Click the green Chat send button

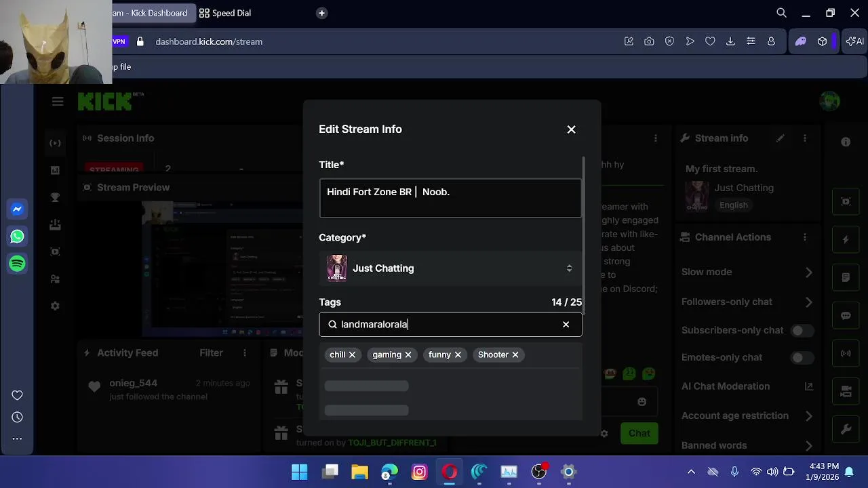[639, 433]
